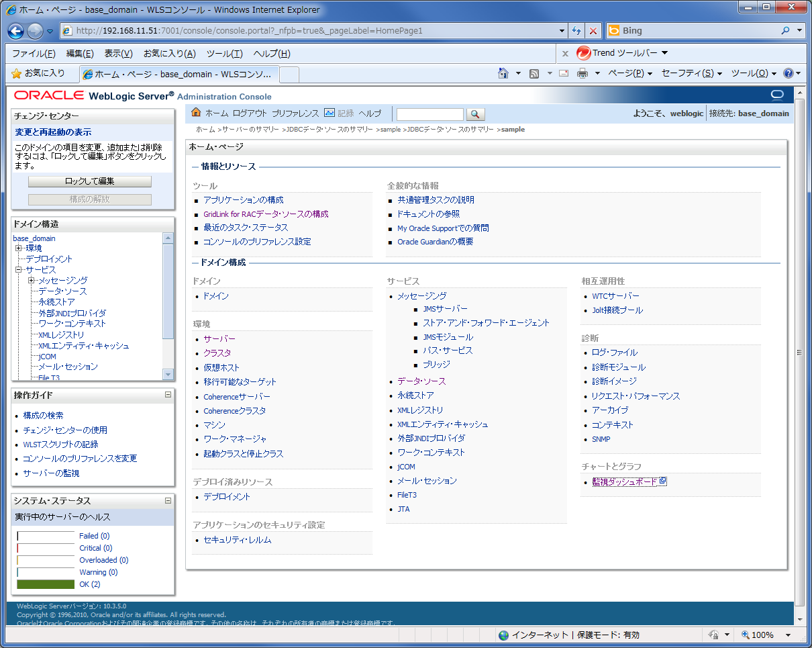Click the OK (2) server health link
This screenshot has width=812, height=648.
[90, 584]
